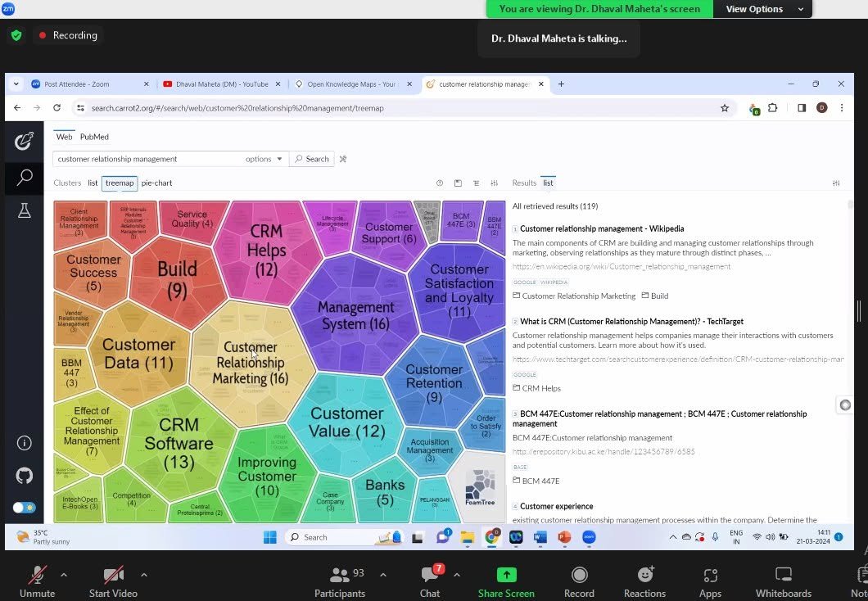
Task: Expand the caret next to Chat
Action: tap(457, 575)
